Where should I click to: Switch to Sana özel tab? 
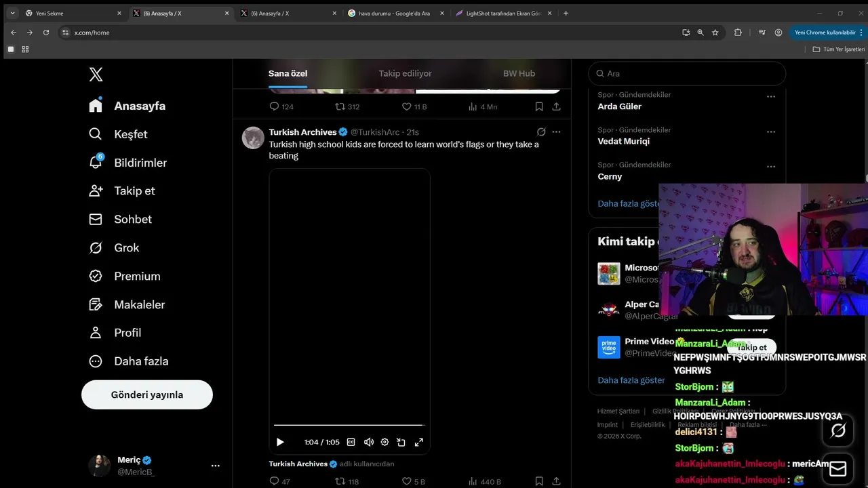[x=288, y=73]
